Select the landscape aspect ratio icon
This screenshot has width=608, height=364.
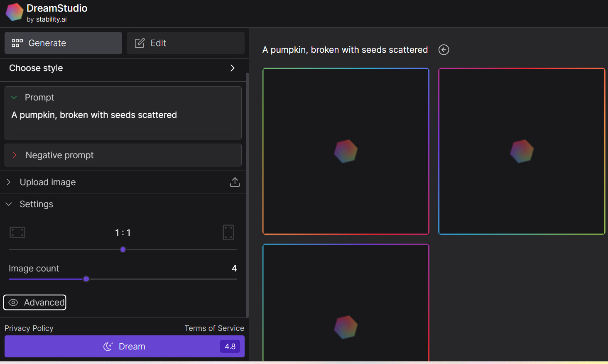[17, 232]
